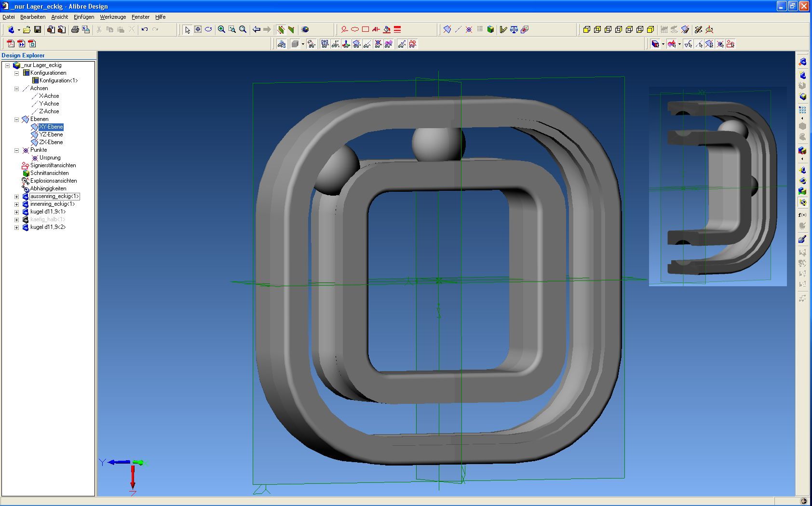Insert a reference point from the toolbar
The width and height of the screenshot is (812, 506).
(469, 30)
